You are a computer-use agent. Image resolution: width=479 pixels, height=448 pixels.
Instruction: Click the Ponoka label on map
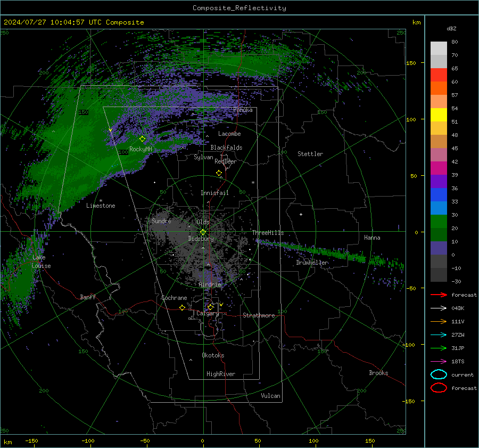[243, 110]
